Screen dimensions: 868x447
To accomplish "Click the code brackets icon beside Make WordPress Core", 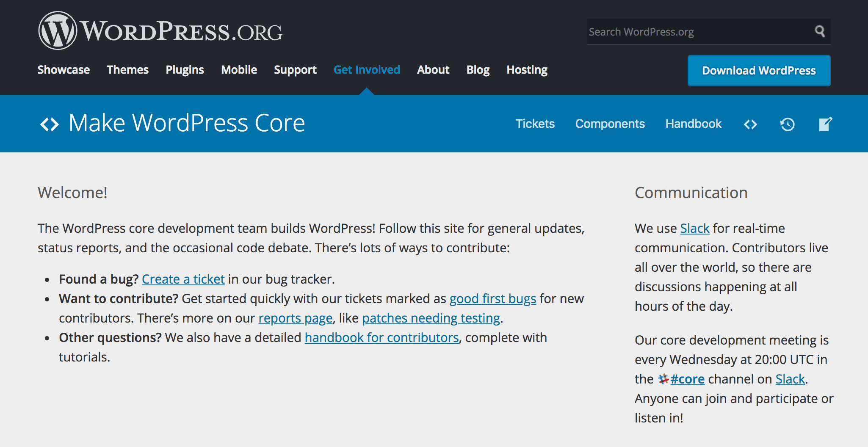I will pyautogui.click(x=50, y=124).
